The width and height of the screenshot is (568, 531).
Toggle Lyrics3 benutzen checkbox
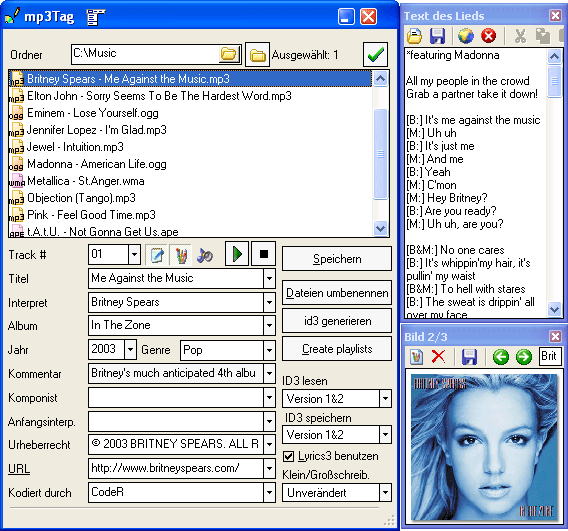point(289,456)
